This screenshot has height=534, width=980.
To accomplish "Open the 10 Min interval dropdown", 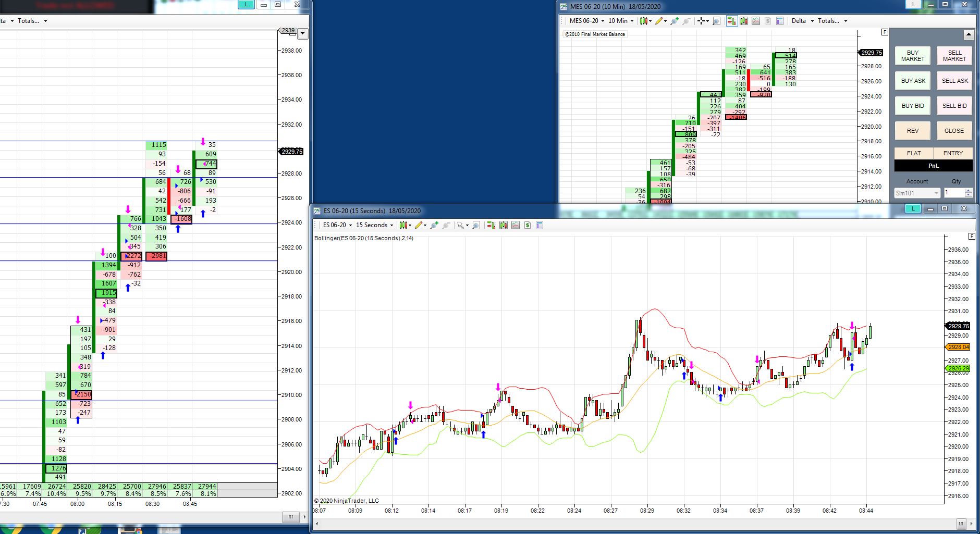I will coord(621,21).
